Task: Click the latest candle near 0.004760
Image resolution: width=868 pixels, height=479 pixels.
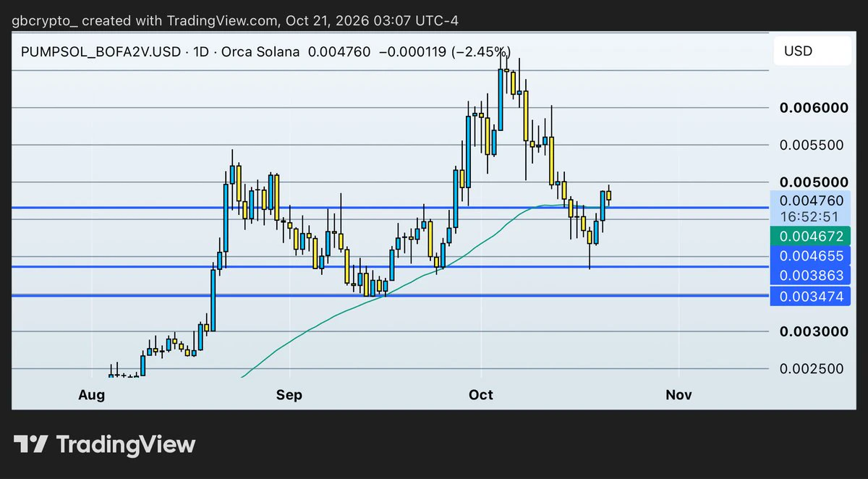Action: tap(609, 195)
